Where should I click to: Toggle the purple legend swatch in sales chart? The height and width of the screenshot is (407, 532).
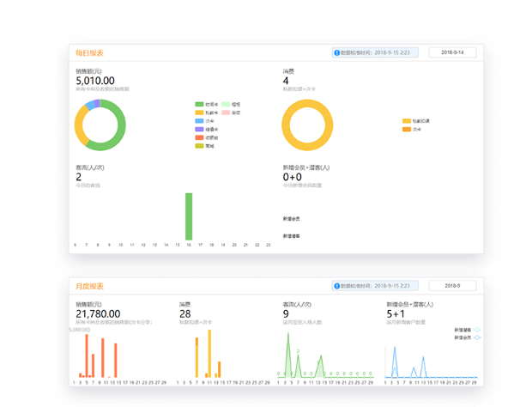[x=199, y=129]
